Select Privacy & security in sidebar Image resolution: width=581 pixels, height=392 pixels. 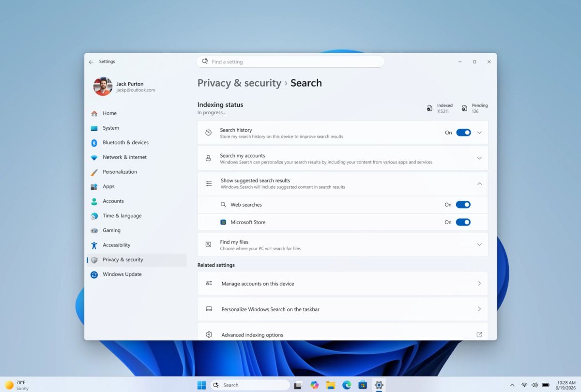pyautogui.click(x=137, y=260)
